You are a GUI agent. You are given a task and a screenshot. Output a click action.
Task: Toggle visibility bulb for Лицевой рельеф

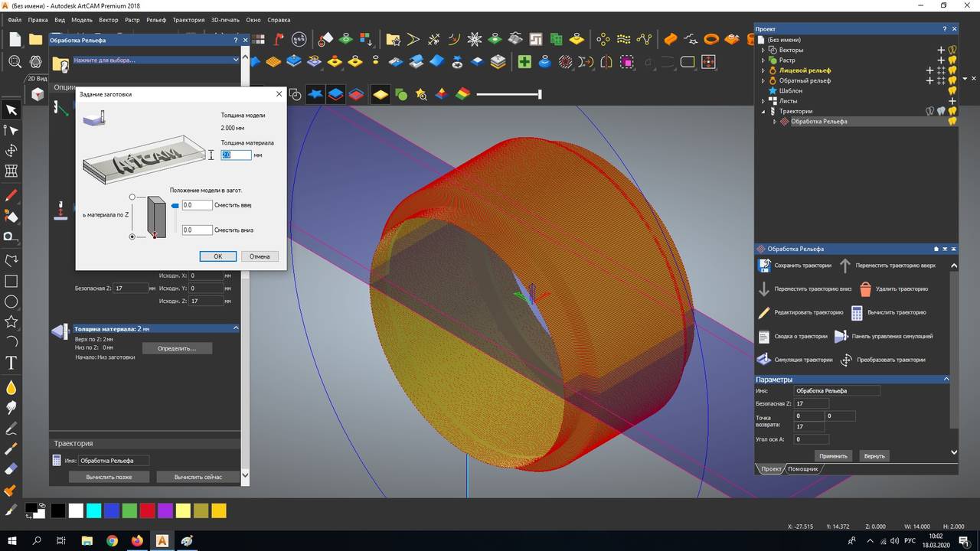pos(952,70)
